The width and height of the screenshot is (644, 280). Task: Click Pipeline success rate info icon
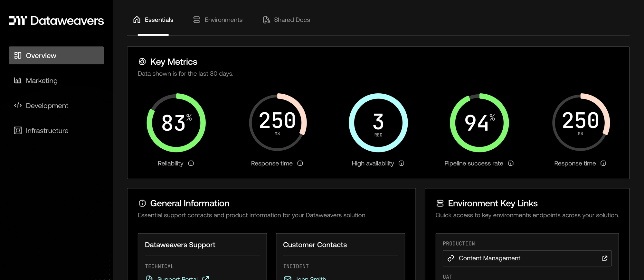coord(511,163)
